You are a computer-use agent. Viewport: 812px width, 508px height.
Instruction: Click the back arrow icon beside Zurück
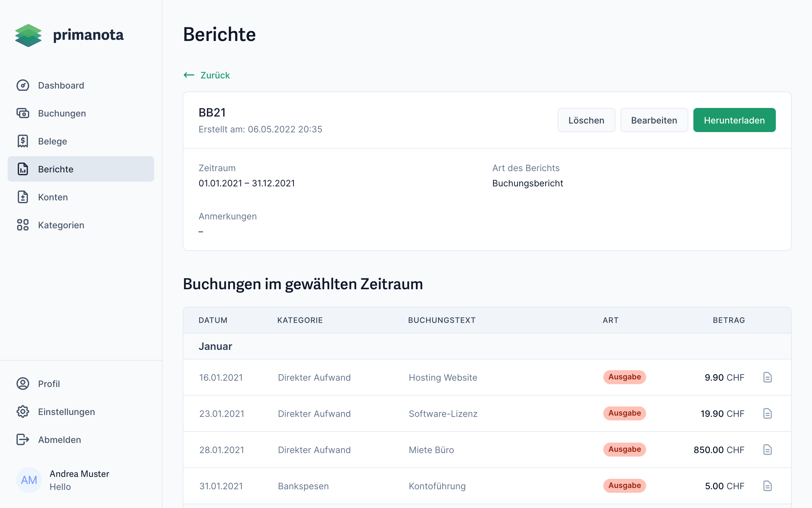(x=189, y=75)
